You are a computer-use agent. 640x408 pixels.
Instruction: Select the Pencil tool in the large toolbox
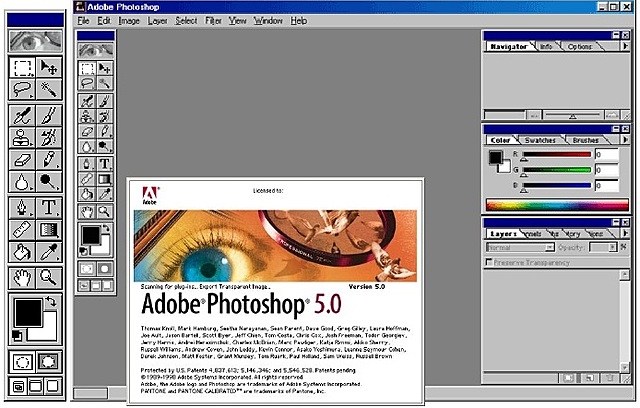pyautogui.click(x=49, y=160)
